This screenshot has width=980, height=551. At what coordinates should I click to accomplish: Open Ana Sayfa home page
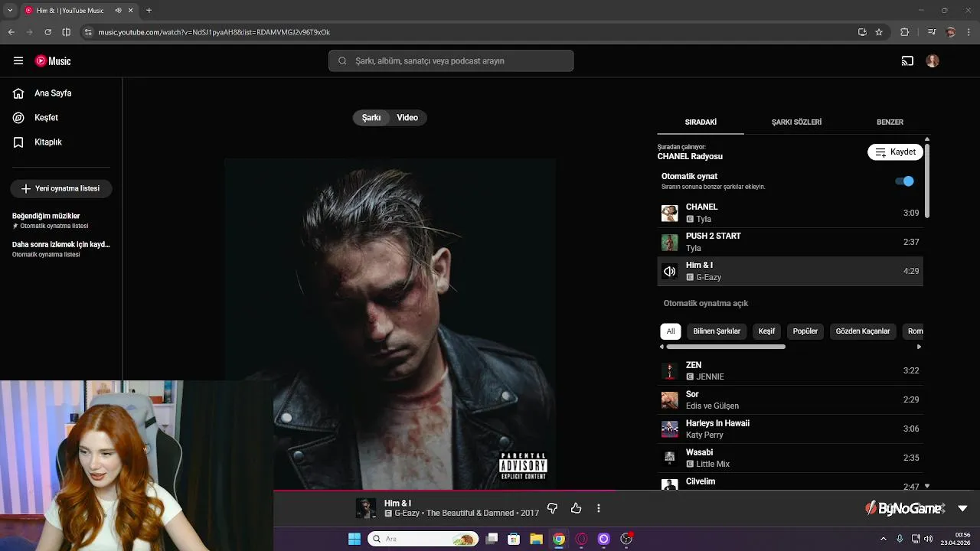(x=53, y=93)
